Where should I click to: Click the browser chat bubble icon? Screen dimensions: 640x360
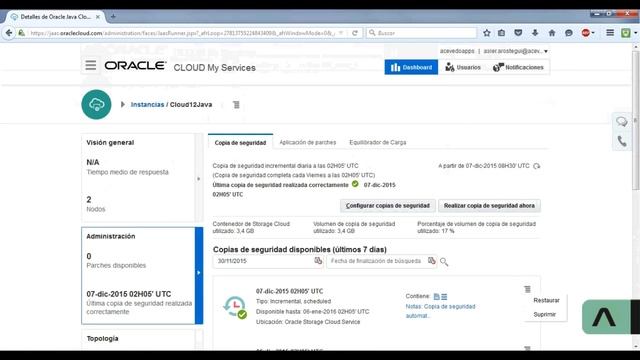click(569, 33)
